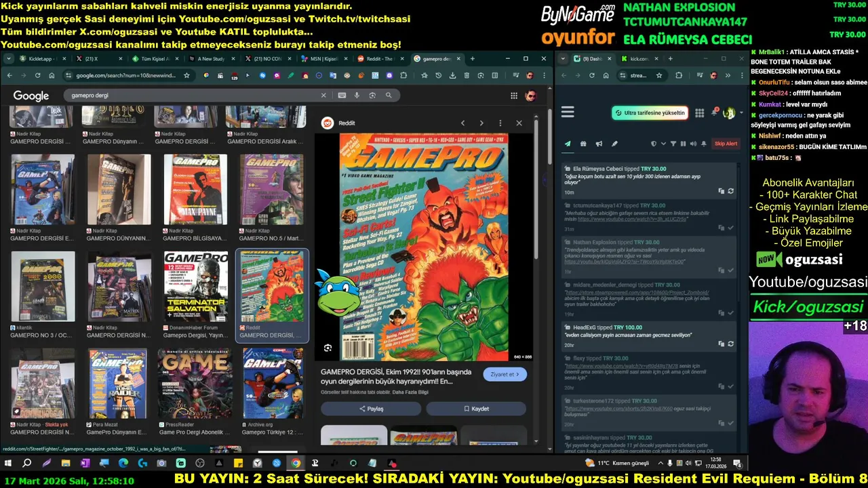
Task: Click the address bar in left Chrome window
Action: click(129, 75)
